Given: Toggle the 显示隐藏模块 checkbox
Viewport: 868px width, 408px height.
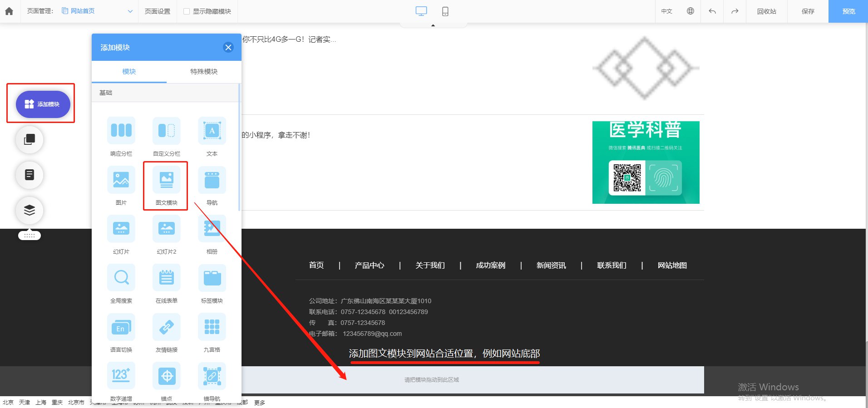Looking at the screenshot, I should (187, 11).
